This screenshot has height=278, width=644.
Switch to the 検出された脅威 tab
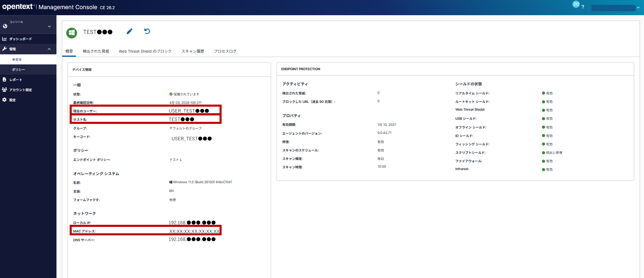96,51
